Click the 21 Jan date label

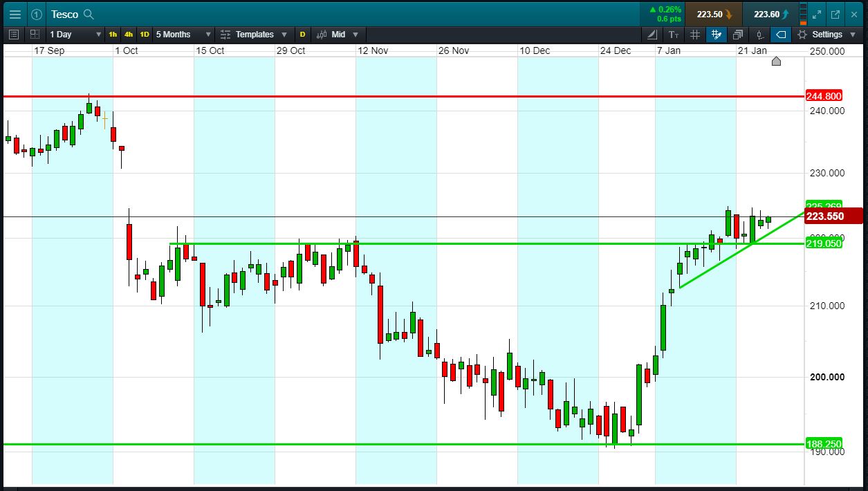(x=752, y=50)
